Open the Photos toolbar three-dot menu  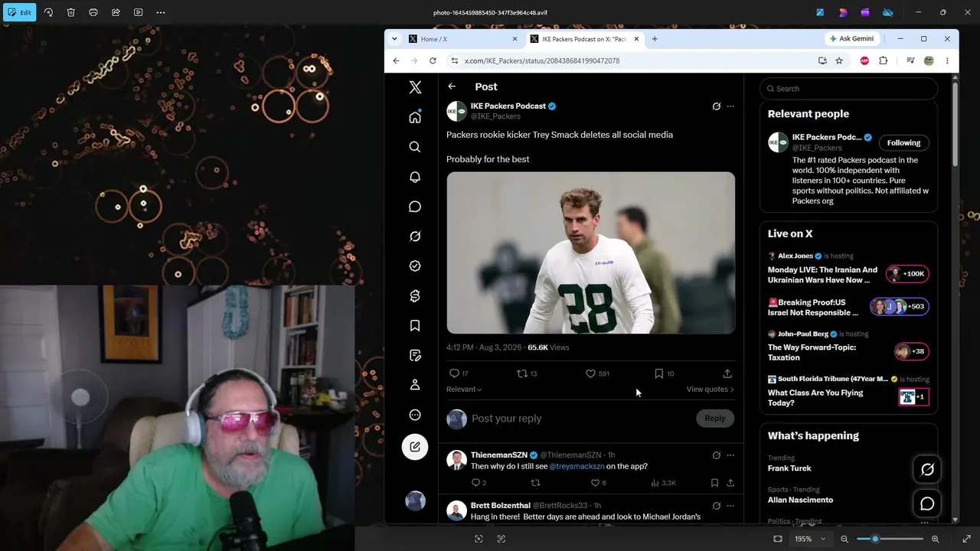[161, 12]
